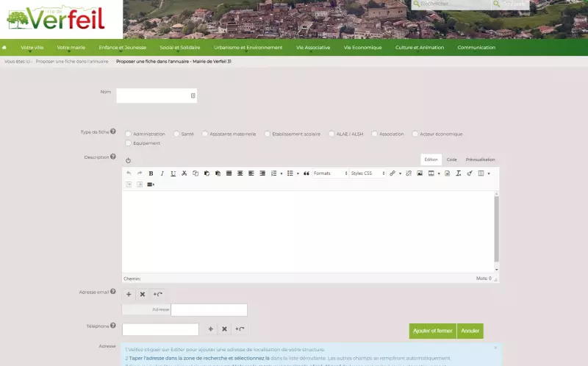This screenshot has width=588, height=366.
Task: Apply italic formatting in editor toolbar
Action: (x=162, y=173)
